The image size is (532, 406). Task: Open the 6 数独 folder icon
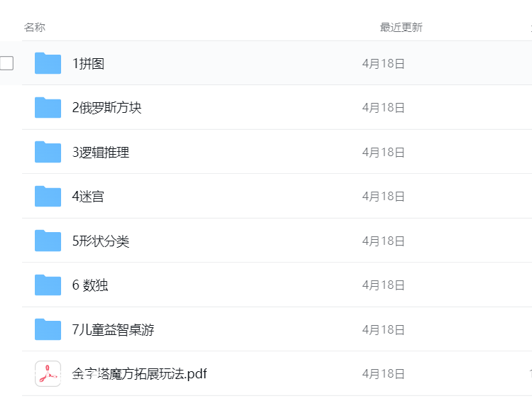48,285
